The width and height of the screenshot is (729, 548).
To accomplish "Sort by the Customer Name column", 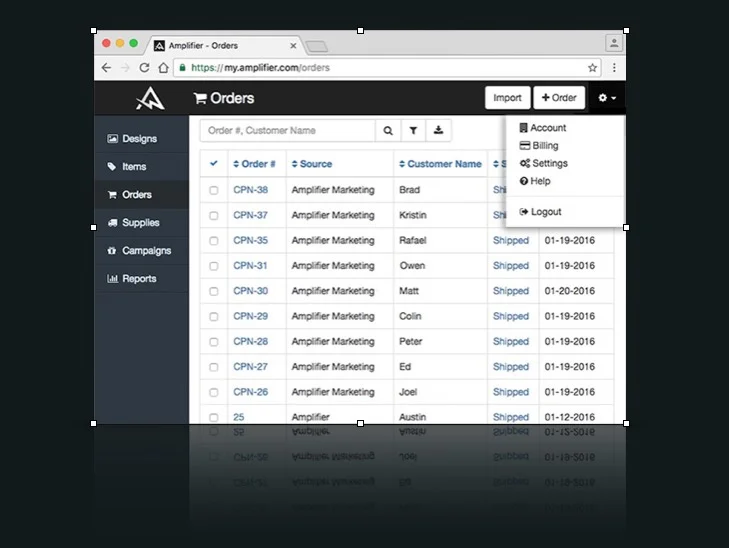I will (440, 164).
